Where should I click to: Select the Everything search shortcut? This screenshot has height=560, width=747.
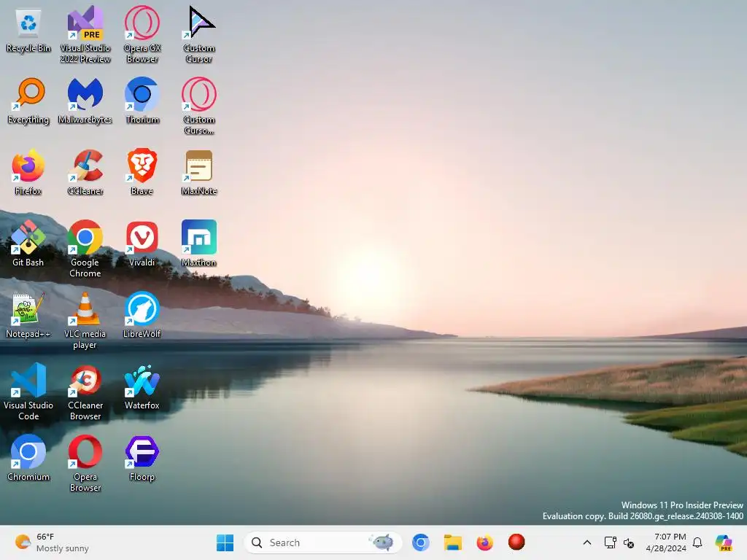pyautogui.click(x=28, y=101)
